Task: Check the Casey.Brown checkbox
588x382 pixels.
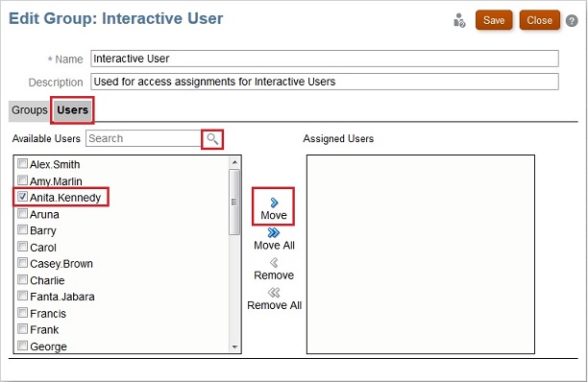Action: [x=22, y=263]
